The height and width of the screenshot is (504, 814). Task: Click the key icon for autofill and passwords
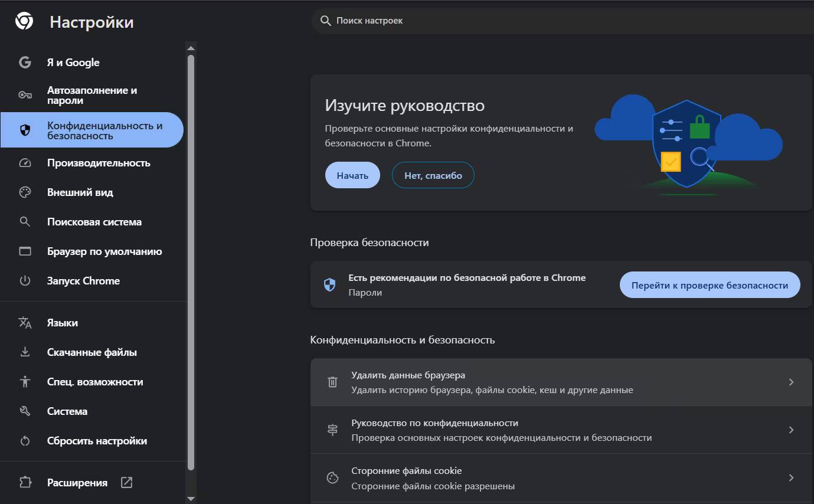[x=25, y=95]
